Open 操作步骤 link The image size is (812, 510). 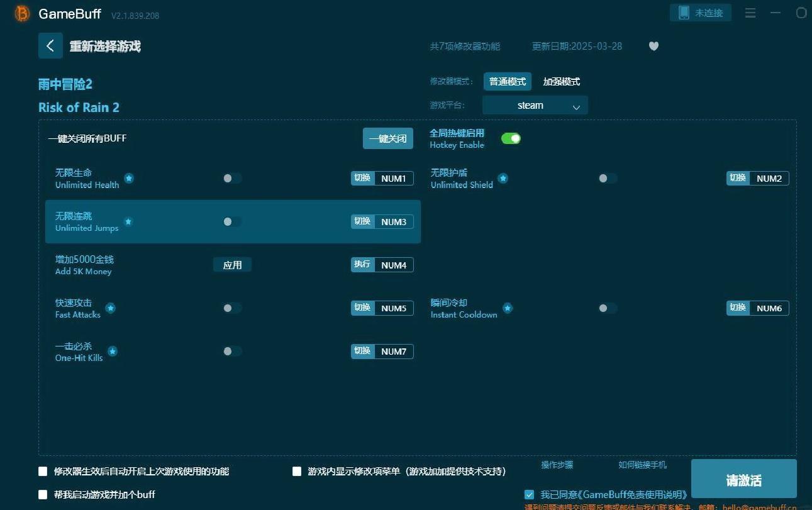pyautogui.click(x=557, y=465)
